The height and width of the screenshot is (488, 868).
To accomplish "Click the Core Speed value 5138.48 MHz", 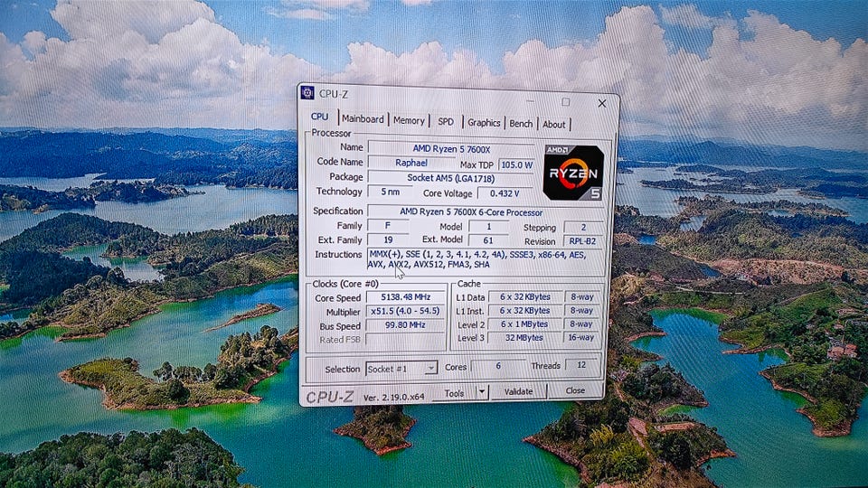I will point(406,297).
